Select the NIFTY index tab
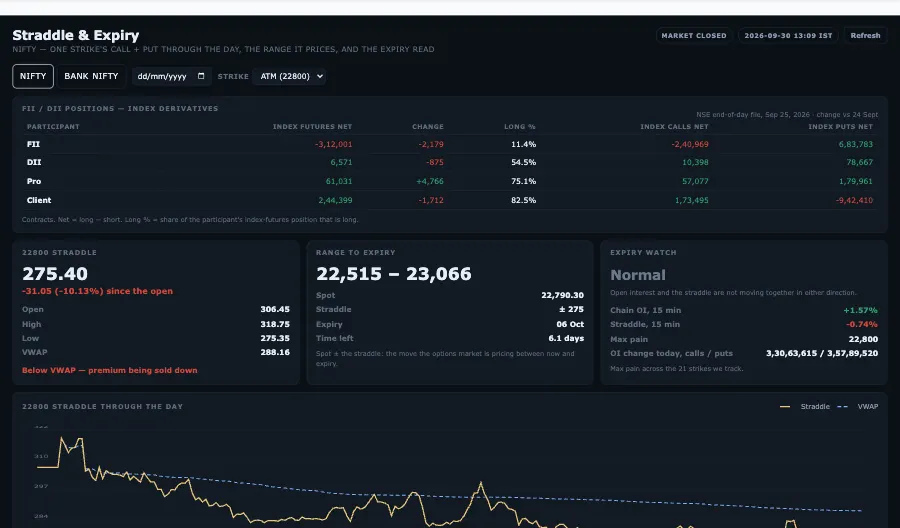900x528 pixels. (33, 76)
